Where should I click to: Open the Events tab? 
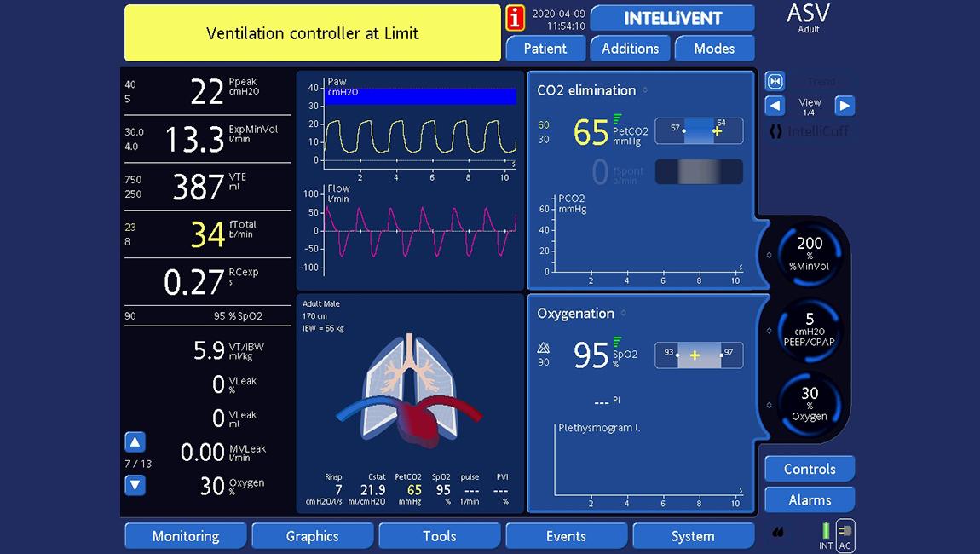pyautogui.click(x=566, y=535)
